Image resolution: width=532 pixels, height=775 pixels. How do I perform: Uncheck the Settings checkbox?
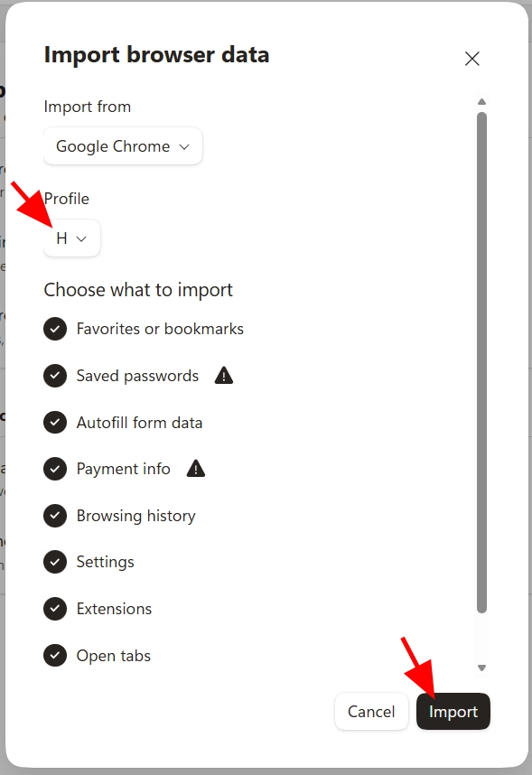tap(55, 562)
